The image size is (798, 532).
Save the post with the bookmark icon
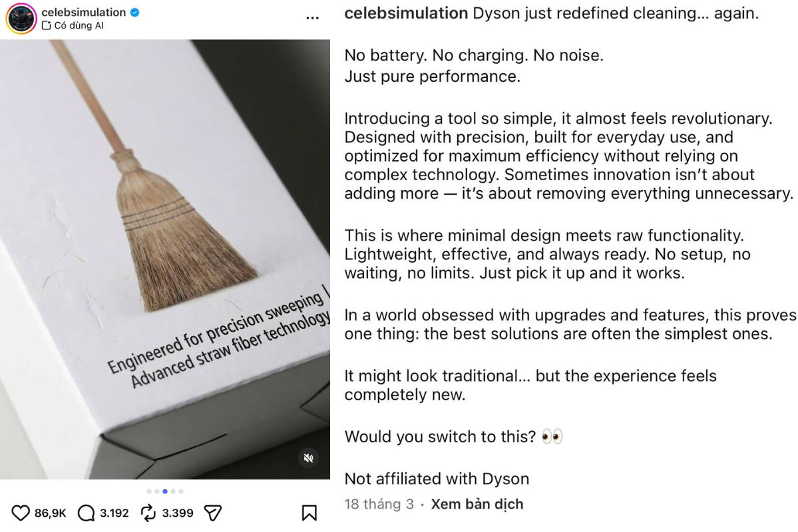pos(309,512)
